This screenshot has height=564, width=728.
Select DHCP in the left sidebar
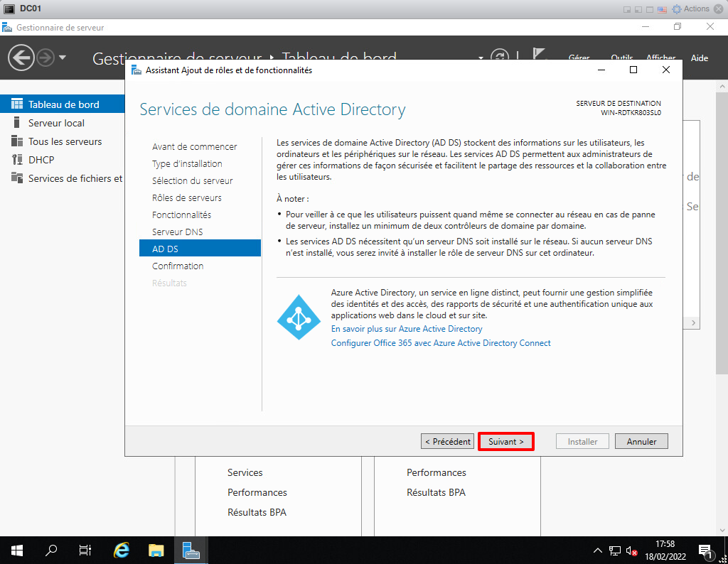pos(41,160)
